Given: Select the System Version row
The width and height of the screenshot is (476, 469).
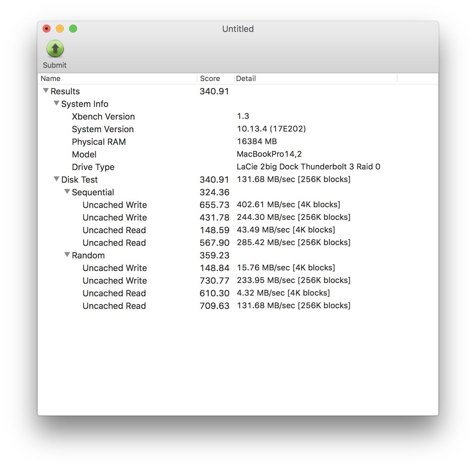Looking at the screenshot, I should [103, 129].
